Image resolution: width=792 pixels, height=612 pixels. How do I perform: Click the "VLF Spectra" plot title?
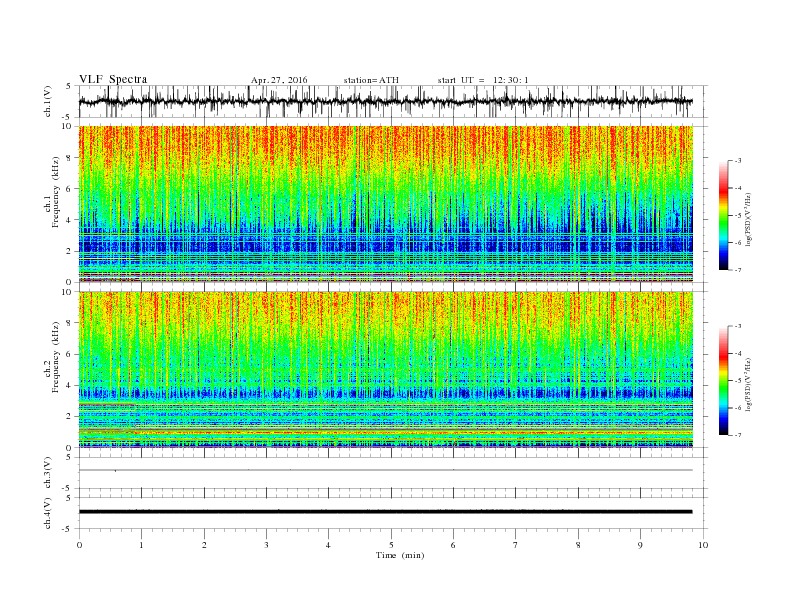113,79
